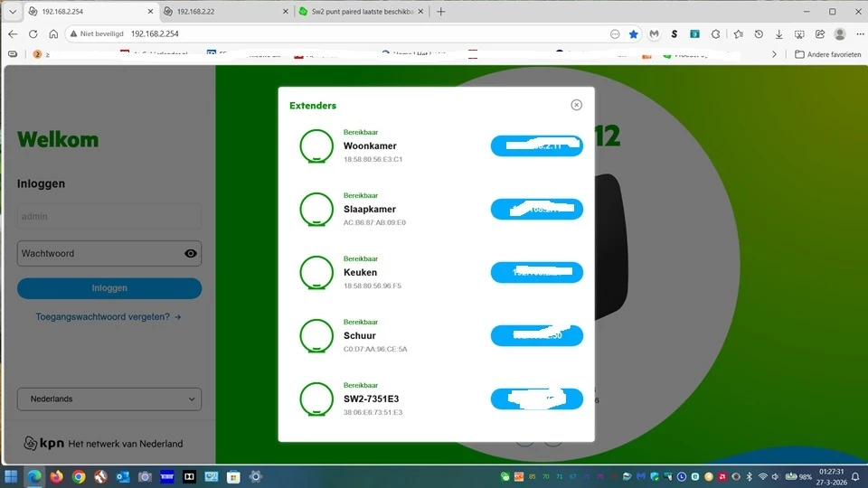
Task: Open the SW2-7351E3 extender IP button
Action: [x=536, y=399]
